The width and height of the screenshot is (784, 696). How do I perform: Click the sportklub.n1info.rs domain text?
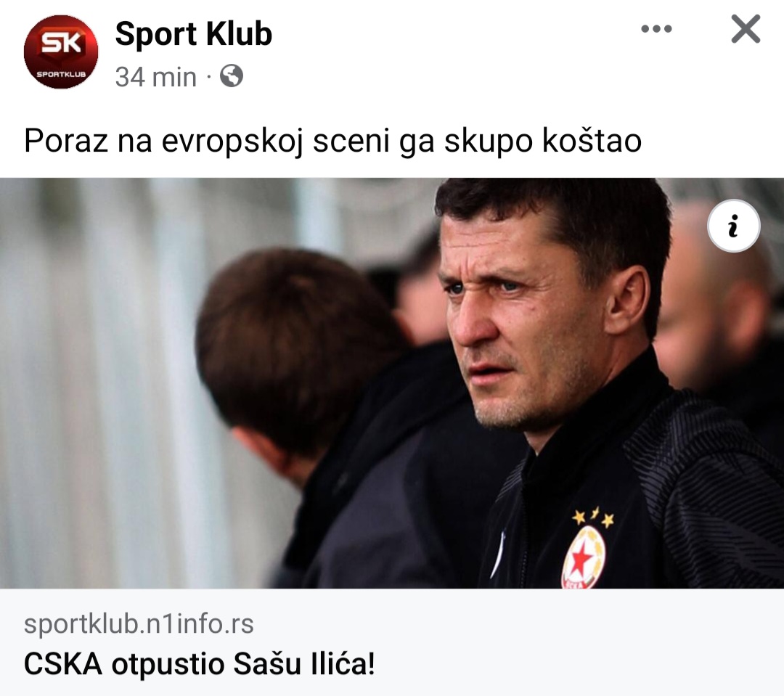(x=139, y=623)
